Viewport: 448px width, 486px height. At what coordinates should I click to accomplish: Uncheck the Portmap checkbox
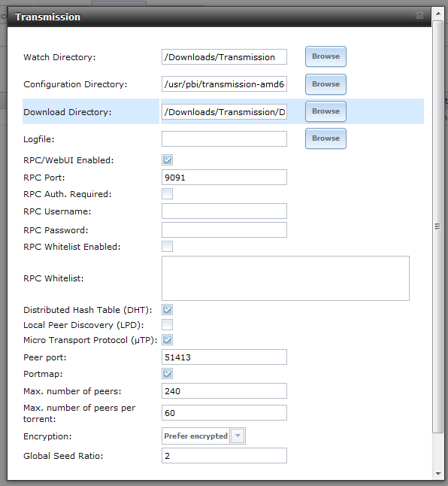pos(167,373)
